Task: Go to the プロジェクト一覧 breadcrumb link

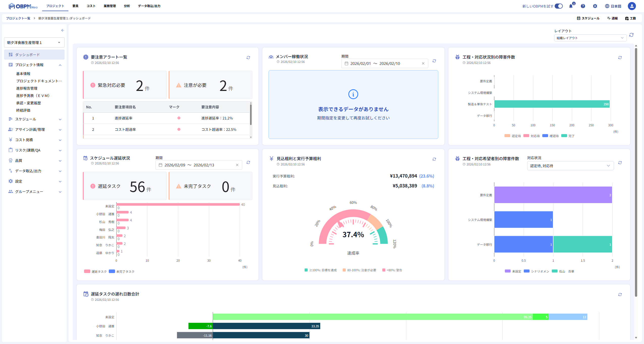Action: click(x=18, y=18)
